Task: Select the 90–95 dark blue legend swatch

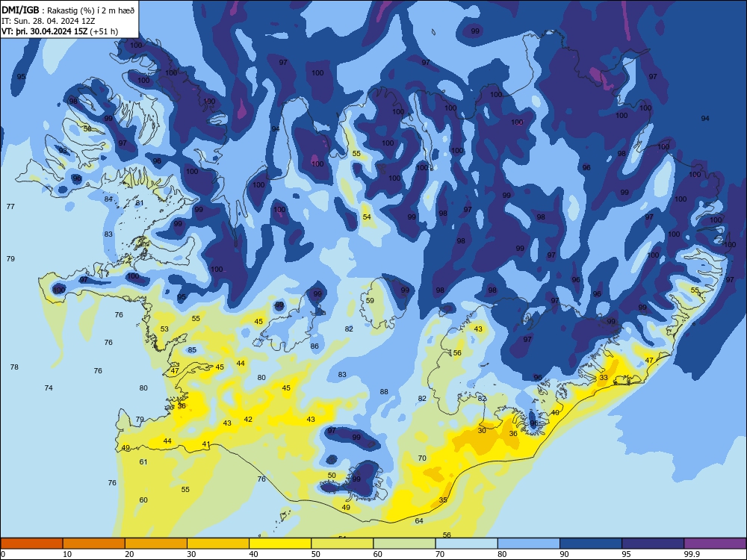Action: click(591, 544)
